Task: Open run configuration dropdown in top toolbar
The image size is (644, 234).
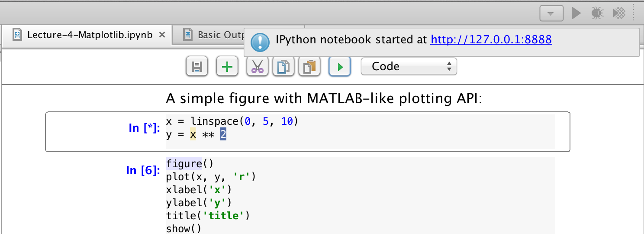Action: [x=551, y=13]
